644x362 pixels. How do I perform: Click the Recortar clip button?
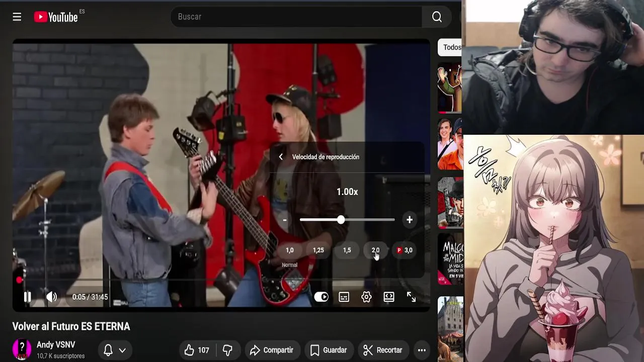tap(383, 350)
